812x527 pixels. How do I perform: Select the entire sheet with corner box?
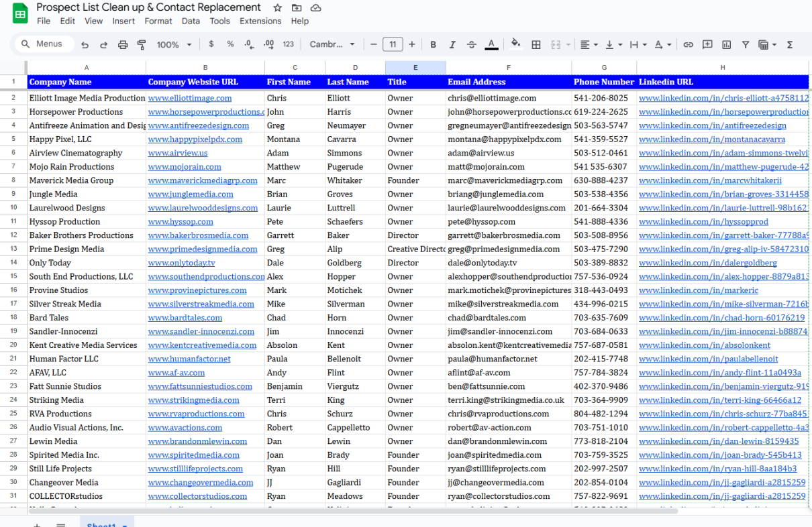(x=13, y=68)
